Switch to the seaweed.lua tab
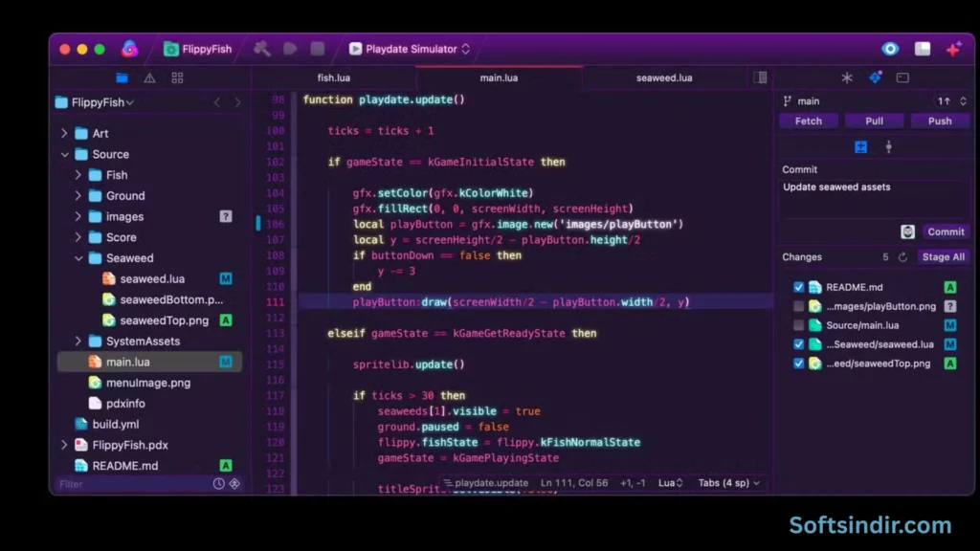This screenshot has width=980, height=551. pyautogui.click(x=663, y=77)
